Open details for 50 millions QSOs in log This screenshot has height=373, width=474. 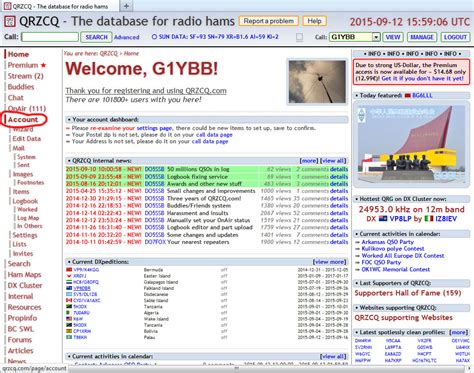click(339, 169)
